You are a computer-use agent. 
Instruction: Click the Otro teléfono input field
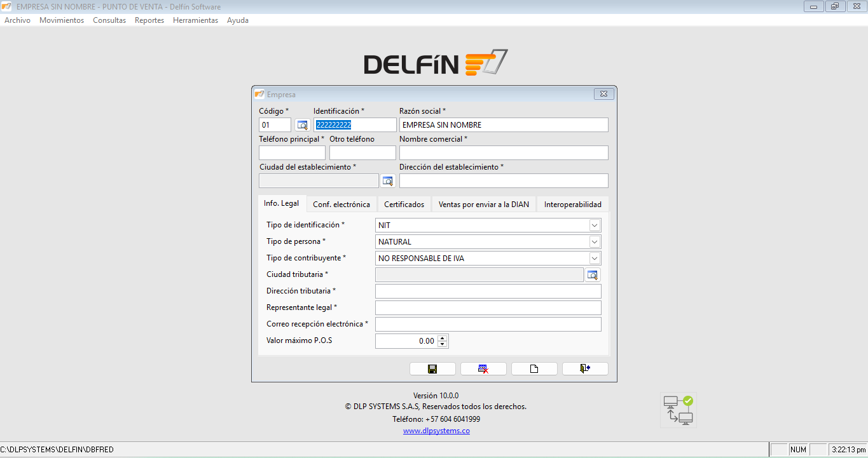point(362,153)
